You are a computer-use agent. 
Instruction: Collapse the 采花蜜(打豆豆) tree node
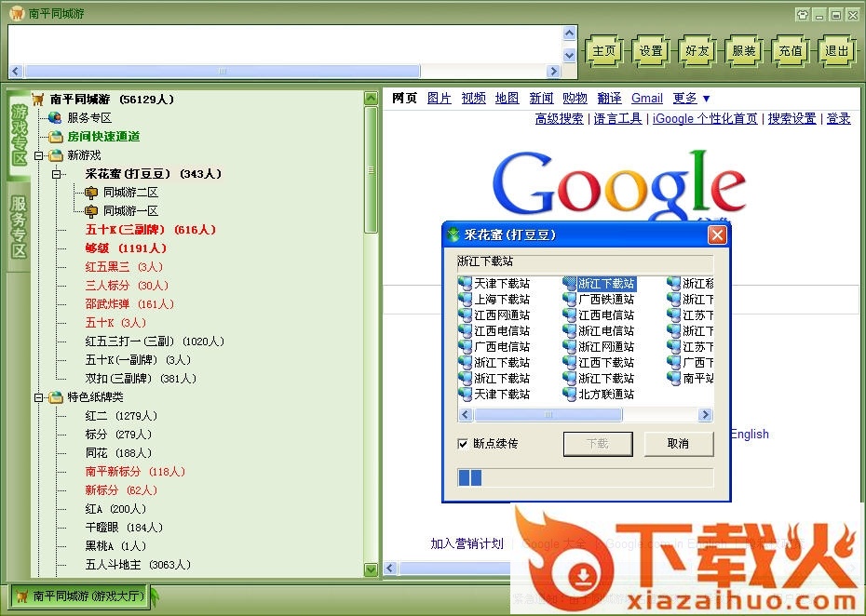tap(56, 174)
